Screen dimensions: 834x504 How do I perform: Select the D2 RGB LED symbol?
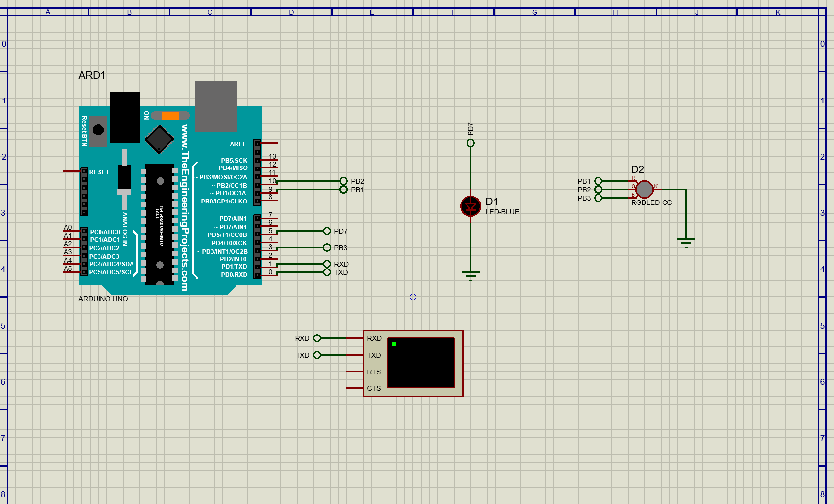(644, 189)
